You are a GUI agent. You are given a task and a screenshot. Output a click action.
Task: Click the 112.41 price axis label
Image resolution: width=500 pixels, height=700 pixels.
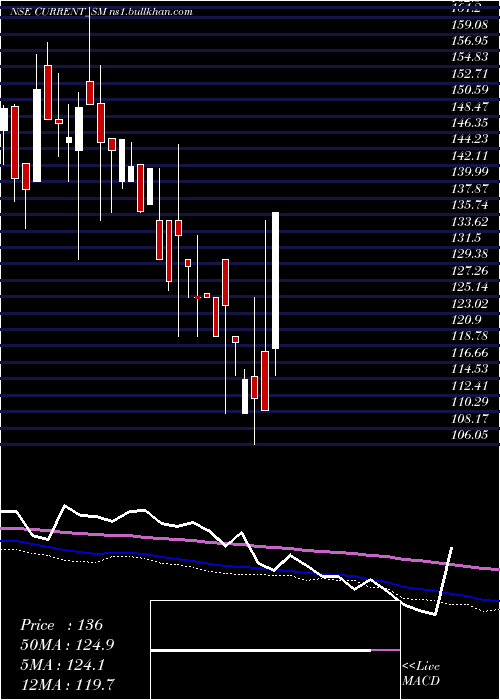(470, 386)
